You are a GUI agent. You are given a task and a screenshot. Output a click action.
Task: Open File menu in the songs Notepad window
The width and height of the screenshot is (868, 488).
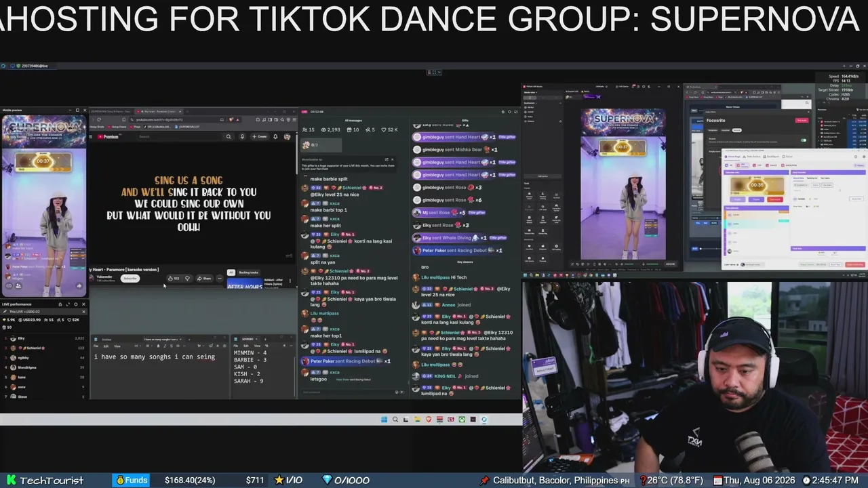[x=96, y=346]
